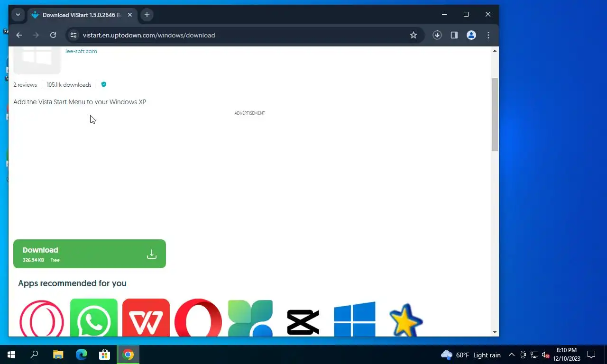607x364 pixels.
Task: View site information icon in address bar
Action: coord(73,35)
